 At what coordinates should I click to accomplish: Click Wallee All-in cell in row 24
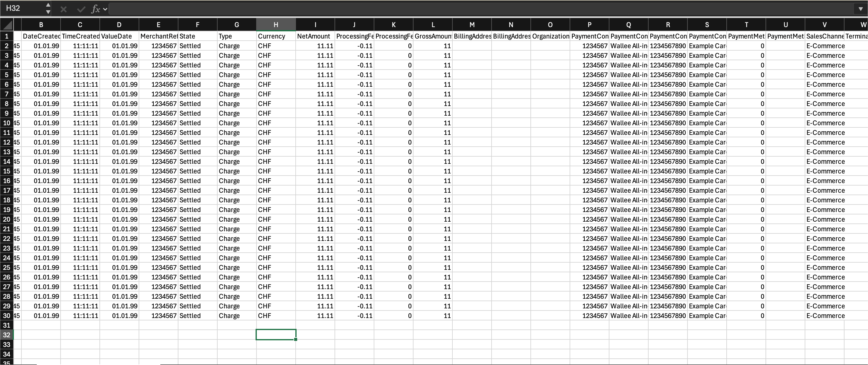tap(628, 258)
